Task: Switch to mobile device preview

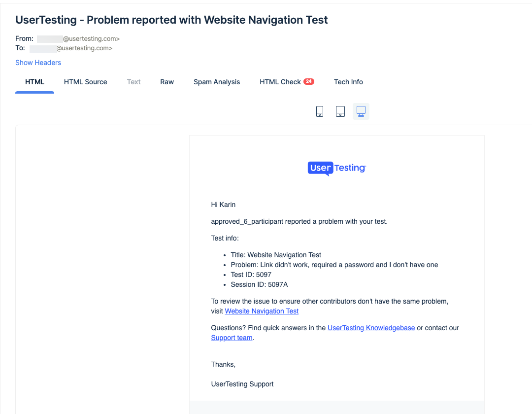Action: tap(320, 111)
